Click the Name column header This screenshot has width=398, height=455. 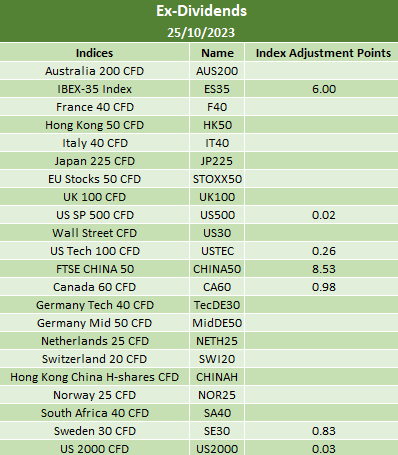(x=217, y=53)
